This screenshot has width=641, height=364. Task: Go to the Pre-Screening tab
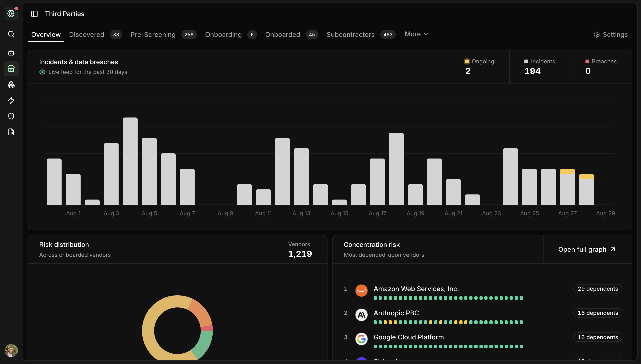coord(164,35)
